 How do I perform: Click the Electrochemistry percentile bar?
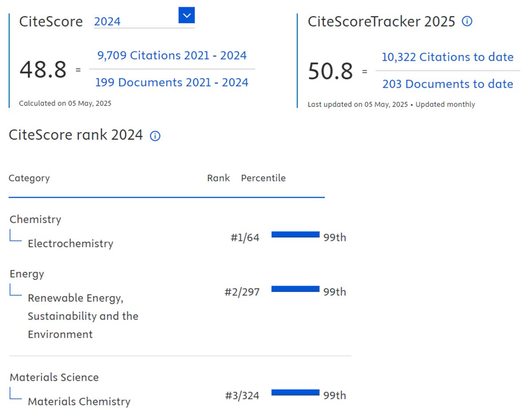tap(295, 234)
